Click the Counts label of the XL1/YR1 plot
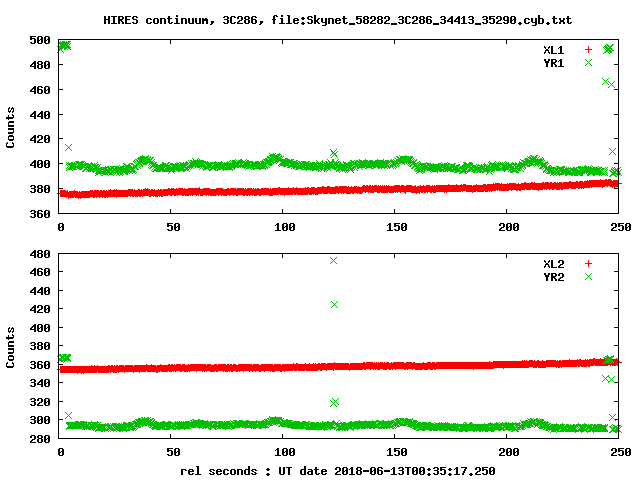The image size is (640, 480). [10, 127]
